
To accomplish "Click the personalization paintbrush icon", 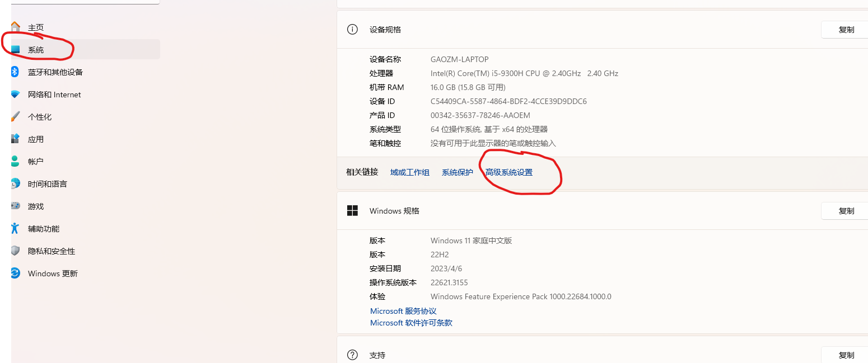I will (16, 116).
